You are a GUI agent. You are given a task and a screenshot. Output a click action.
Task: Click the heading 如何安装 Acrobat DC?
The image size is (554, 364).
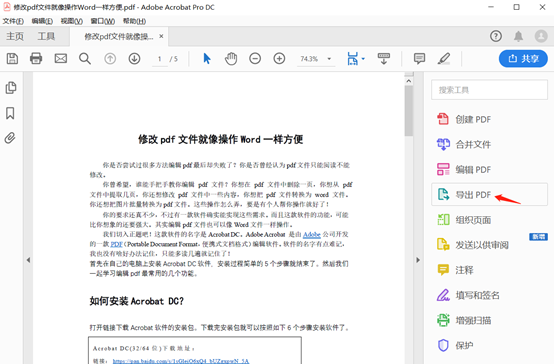click(x=137, y=301)
